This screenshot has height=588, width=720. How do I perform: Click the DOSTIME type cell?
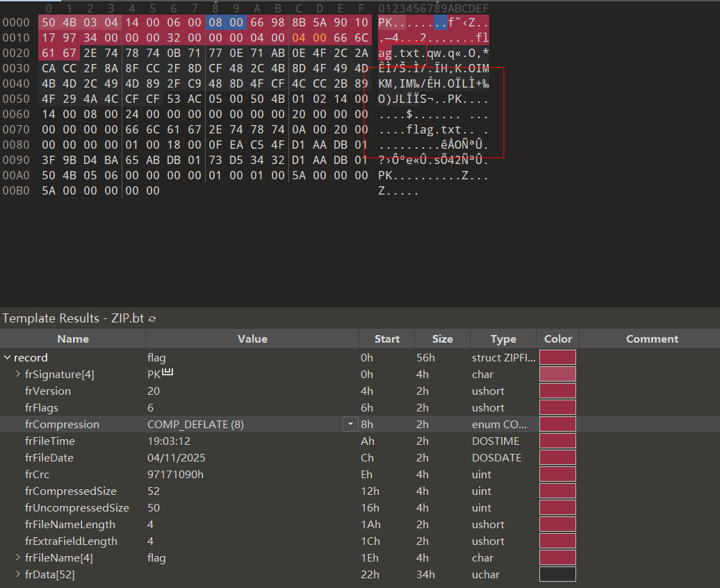point(496,441)
